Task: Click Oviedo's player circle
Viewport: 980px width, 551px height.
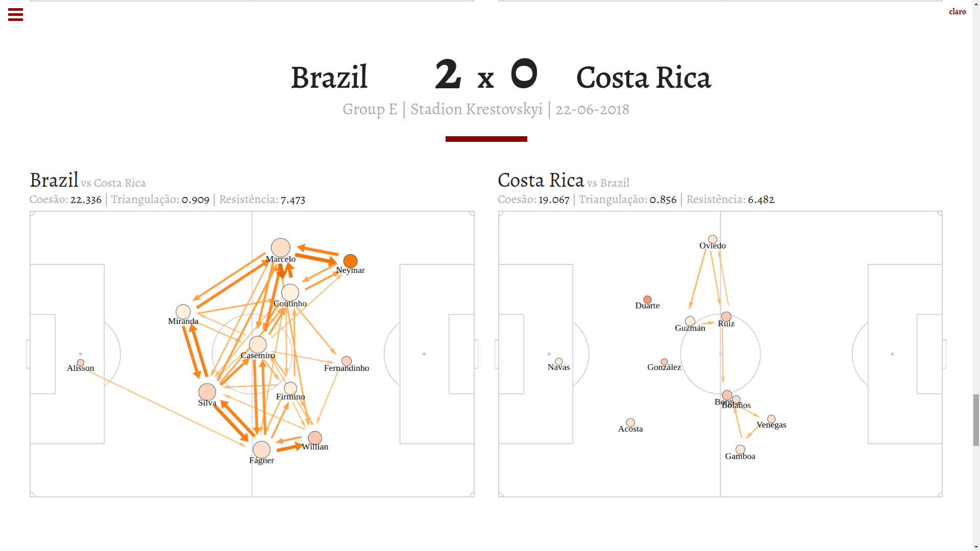Action: point(713,239)
